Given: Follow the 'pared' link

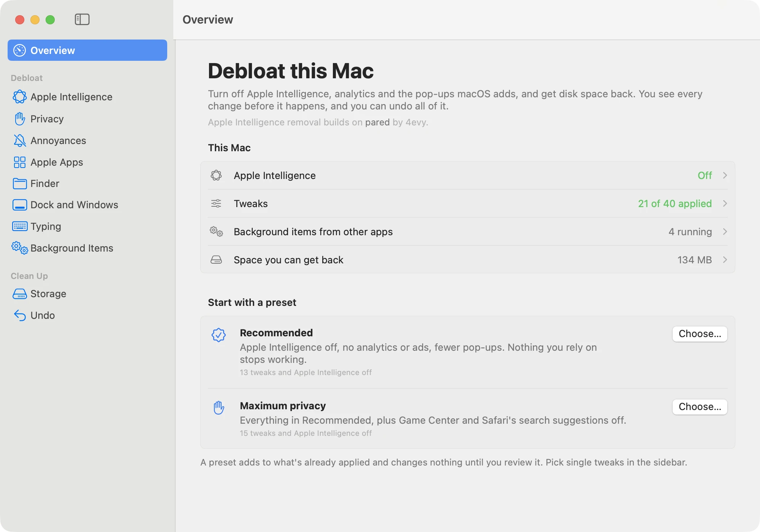Looking at the screenshot, I should click(x=377, y=122).
